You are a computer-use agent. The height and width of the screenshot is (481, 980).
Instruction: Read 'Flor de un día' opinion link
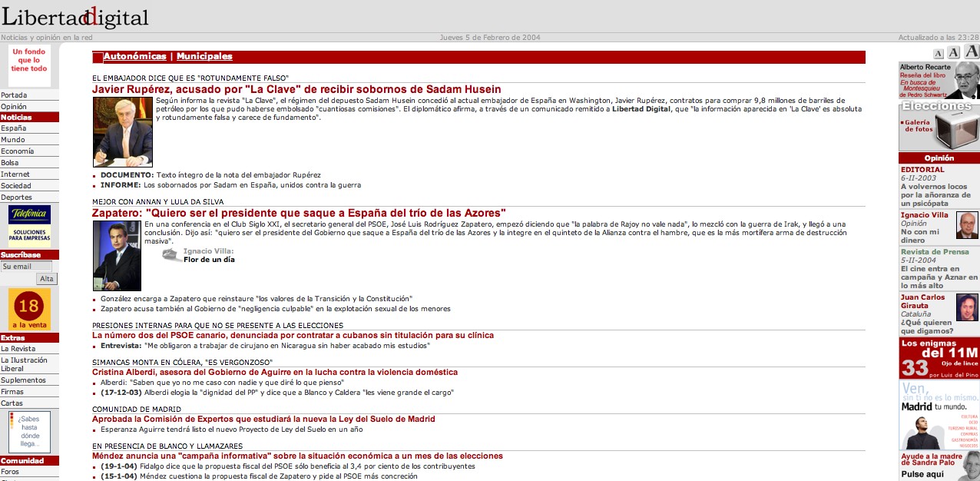point(209,260)
